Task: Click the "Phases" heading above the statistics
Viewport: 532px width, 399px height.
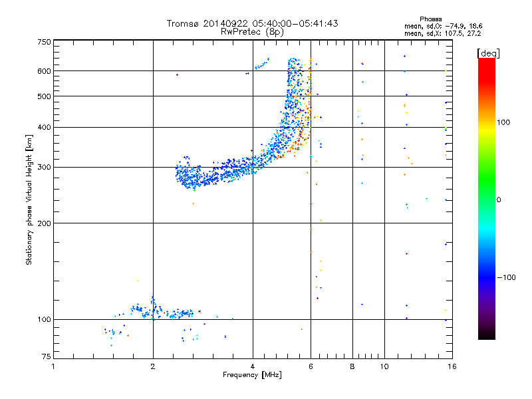Action: click(x=430, y=19)
